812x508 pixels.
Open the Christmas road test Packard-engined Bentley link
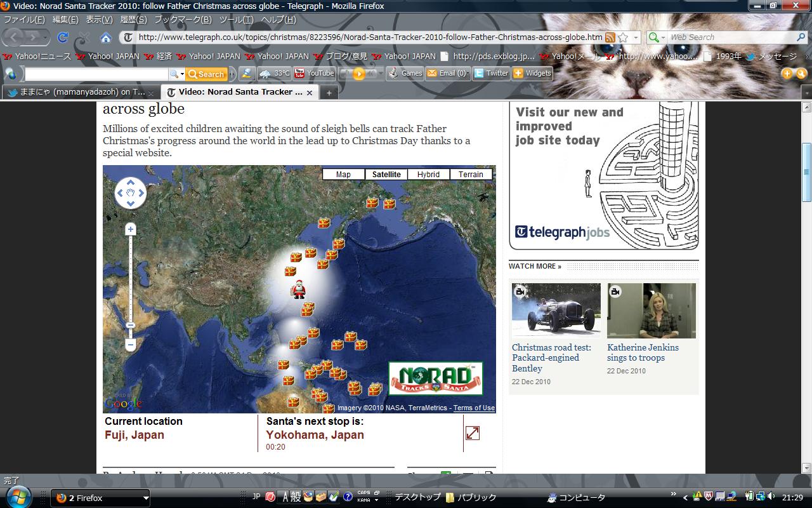(551, 358)
